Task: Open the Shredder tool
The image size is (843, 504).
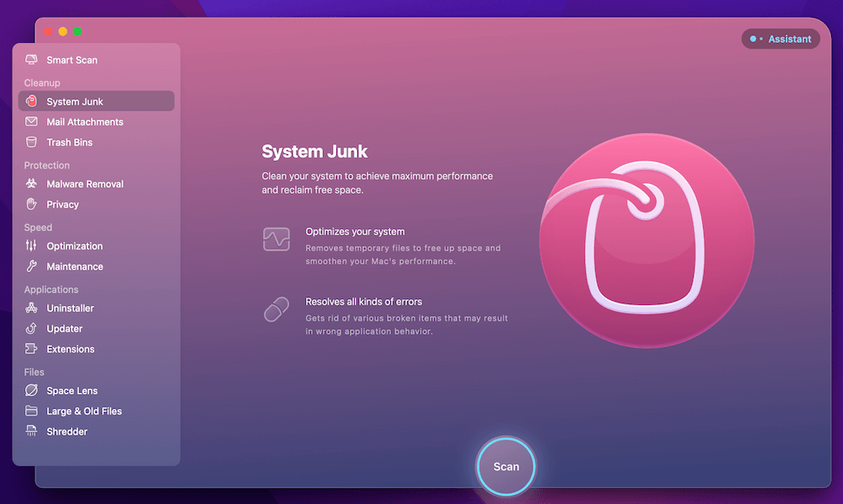Action: pyautogui.click(x=66, y=431)
